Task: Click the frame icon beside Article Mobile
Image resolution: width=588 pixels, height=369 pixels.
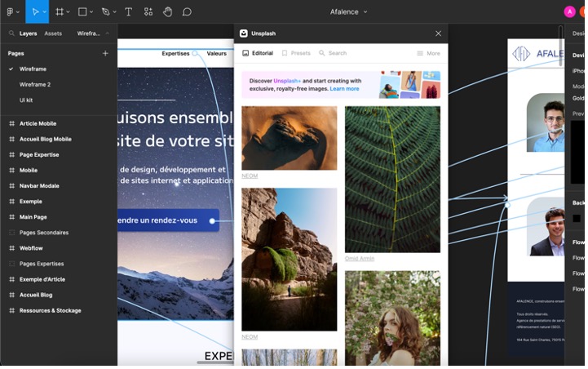Action: point(12,123)
